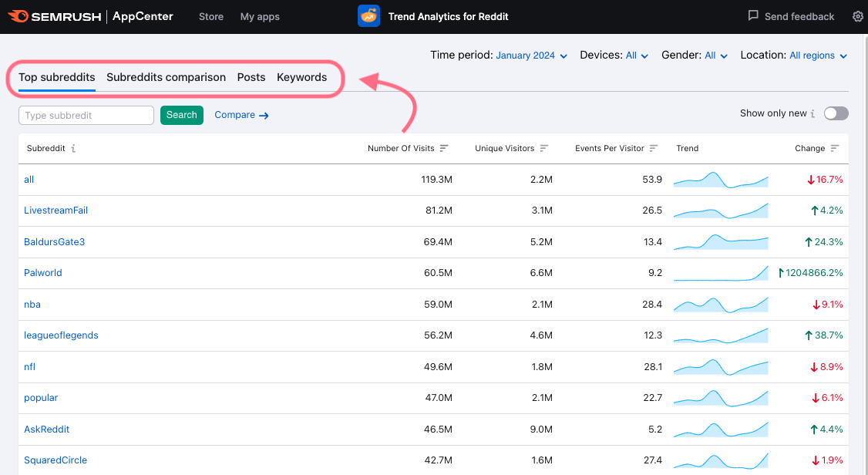Click the 81.2M visits value
Screen dimensions: 868x475
439,211
